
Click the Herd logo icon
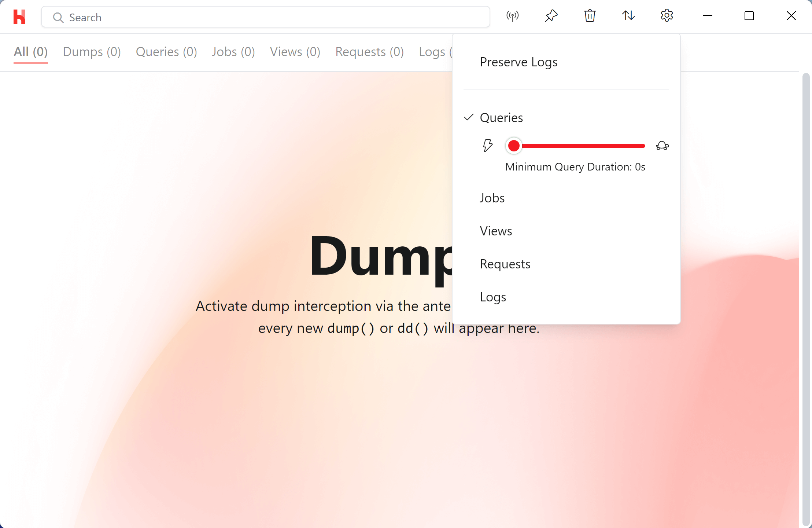[x=20, y=16]
